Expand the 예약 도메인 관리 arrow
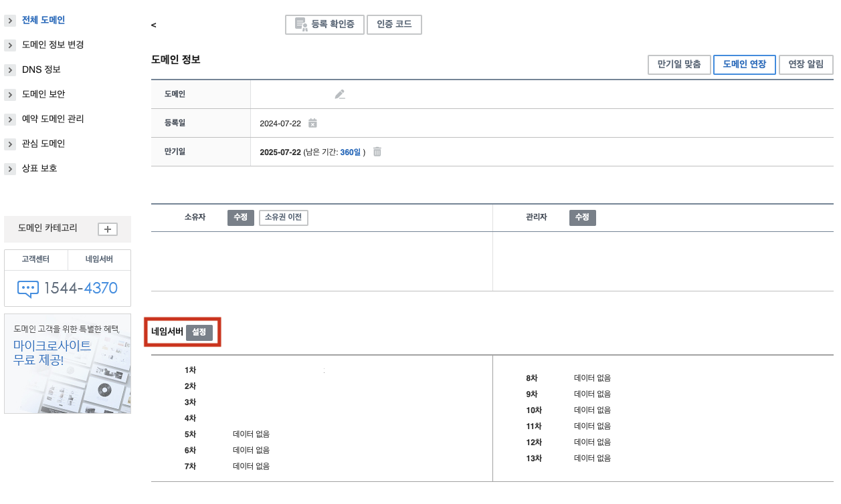This screenshot has width=841, height=504. 10,120
